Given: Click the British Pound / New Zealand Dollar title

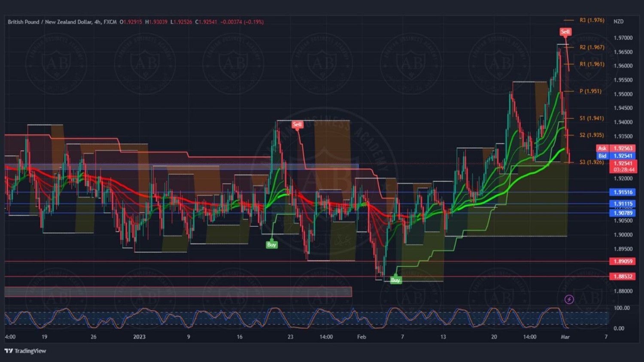Looking at the screenshot, I should click(x=50, y=22).
